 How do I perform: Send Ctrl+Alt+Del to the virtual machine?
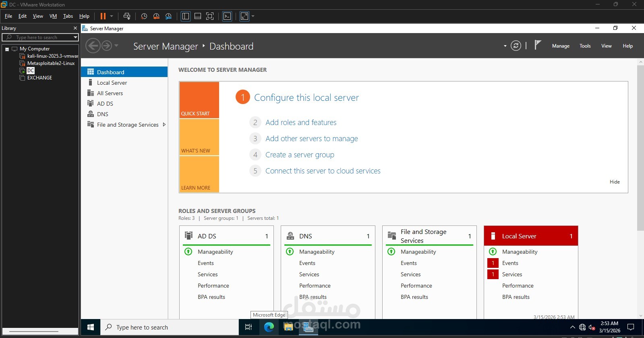[x=127, y=16]
